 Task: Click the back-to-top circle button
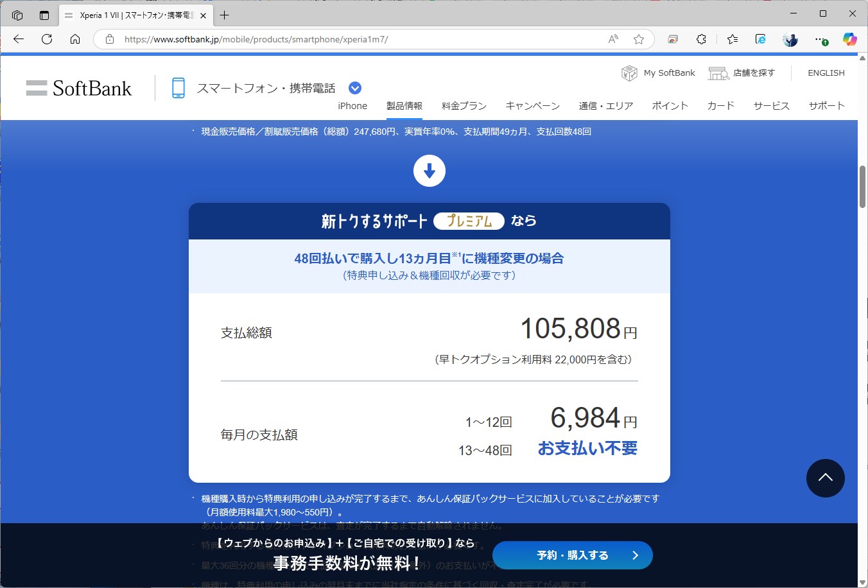click(826, 478)
